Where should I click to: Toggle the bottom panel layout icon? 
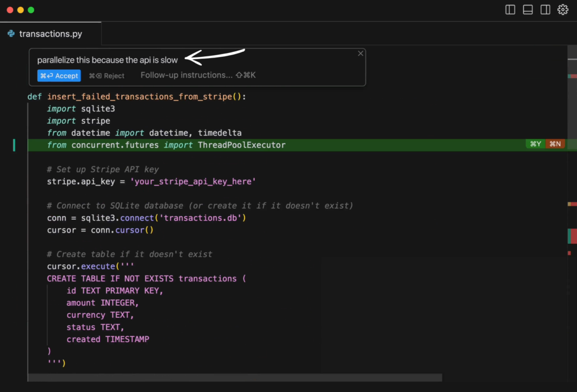pyautogui.click(x=528, y=10)
